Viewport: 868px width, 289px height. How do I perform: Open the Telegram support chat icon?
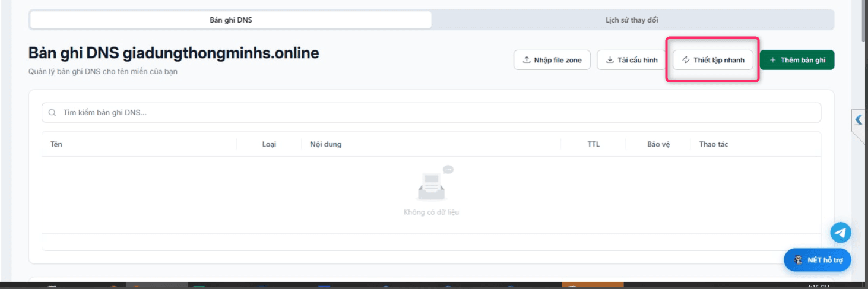point(840,233)
